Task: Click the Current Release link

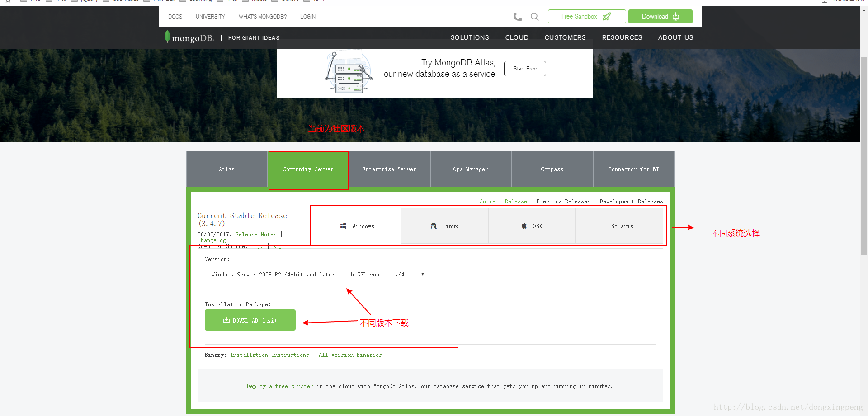Action: [x=503, y=201]
